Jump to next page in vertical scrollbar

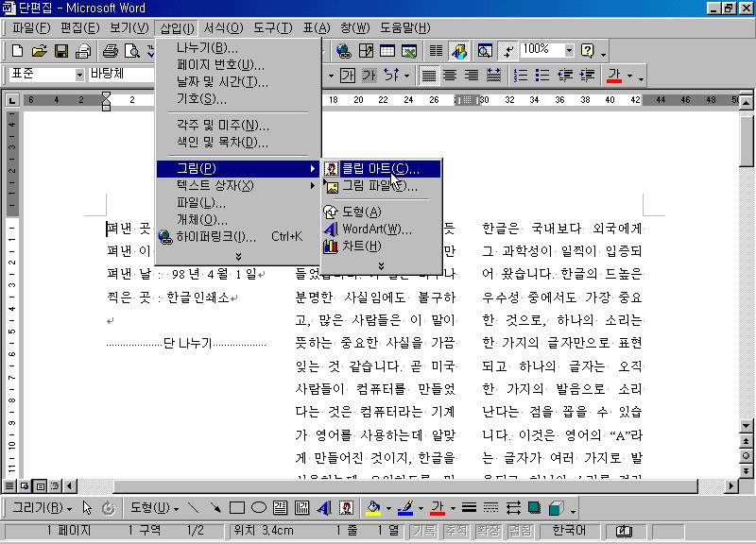coord(746,470)
